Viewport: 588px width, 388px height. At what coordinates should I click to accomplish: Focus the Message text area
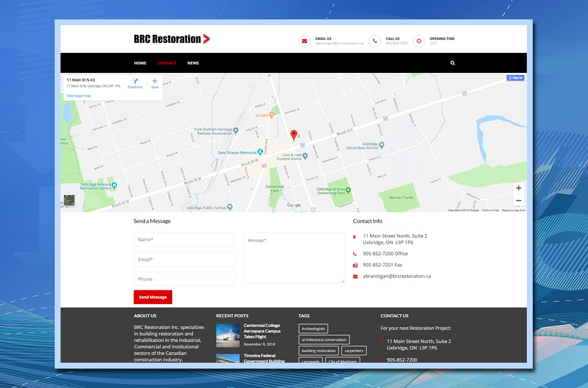pos(294,257)
